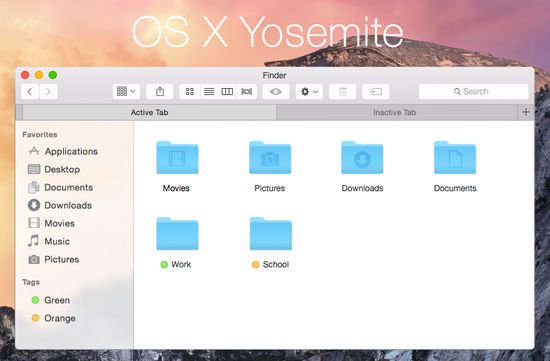This screenshot has height=361, width=550.
Task: Select Downloads in the sidebar
Action: (60, 205)
